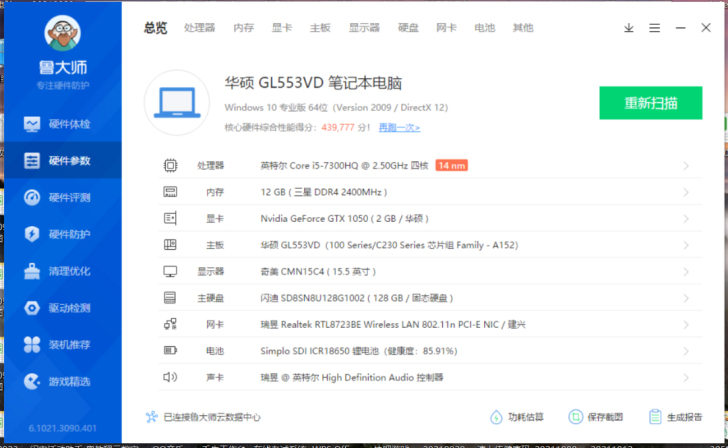Click the processor chip icon
Viewport: 728px width, 448px height.
point(170,165)
